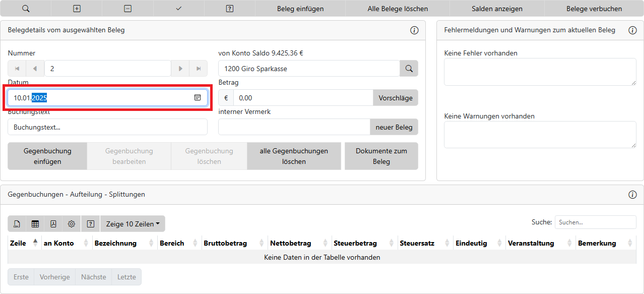Export the table as PDF
This screenshot has width=644, height=294.
53,224
